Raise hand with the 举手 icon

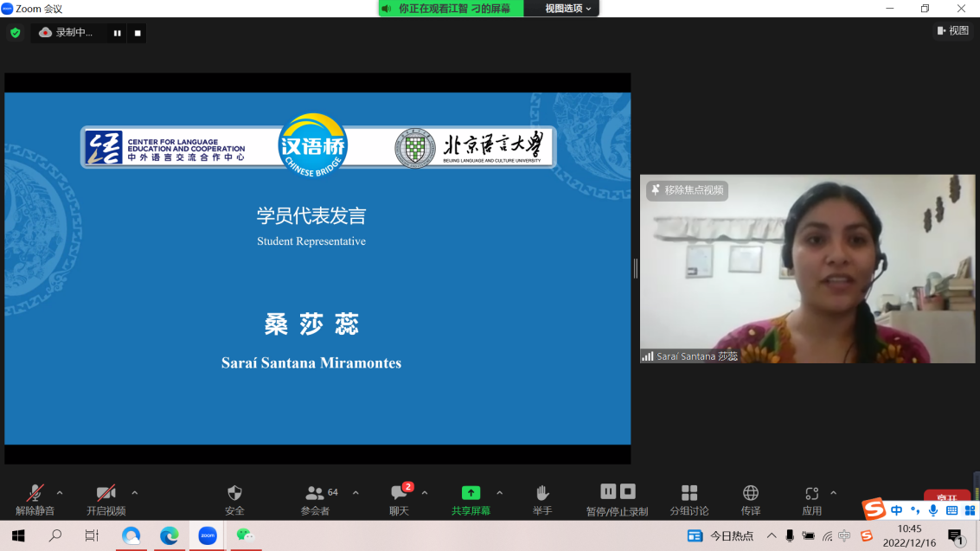click(x=542, y=493)
